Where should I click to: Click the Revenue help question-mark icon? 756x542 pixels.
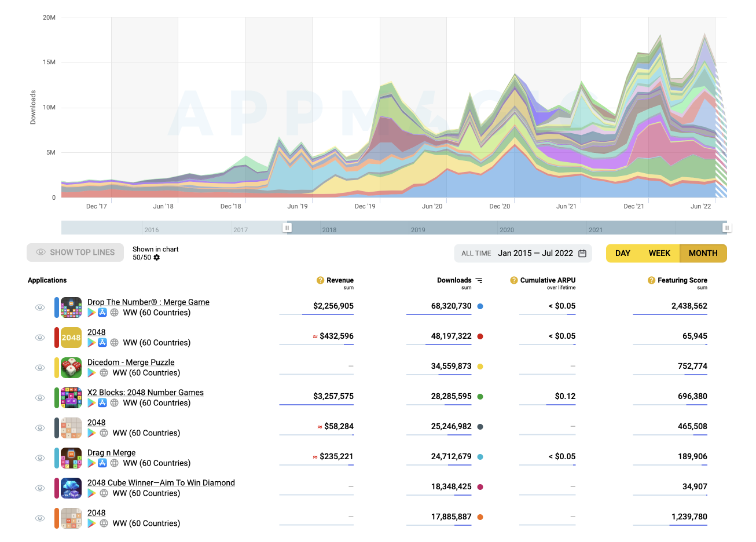[320, 280]
